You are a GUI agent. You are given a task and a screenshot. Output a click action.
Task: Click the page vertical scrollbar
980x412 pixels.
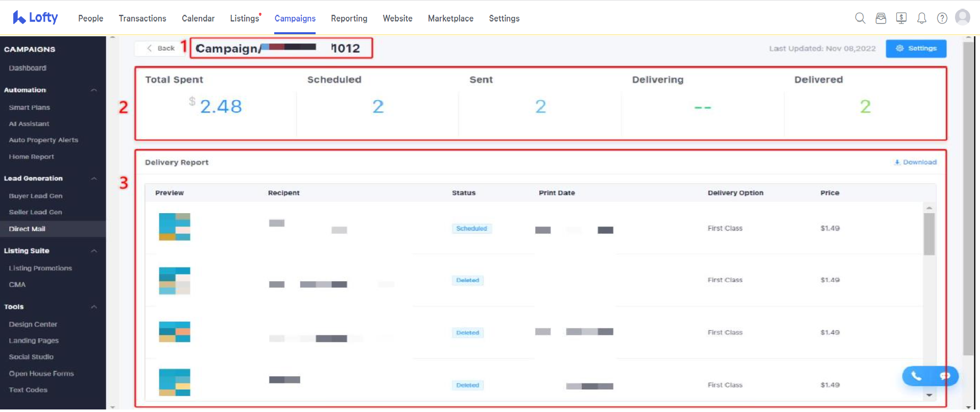pyautogui.click(x=968, y=198)
